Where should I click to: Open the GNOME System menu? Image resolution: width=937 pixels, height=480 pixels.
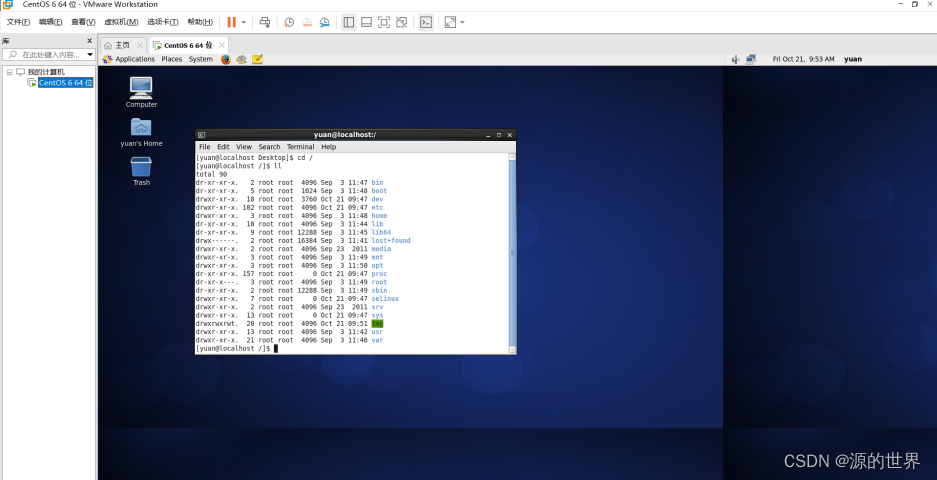click(200, 59)
